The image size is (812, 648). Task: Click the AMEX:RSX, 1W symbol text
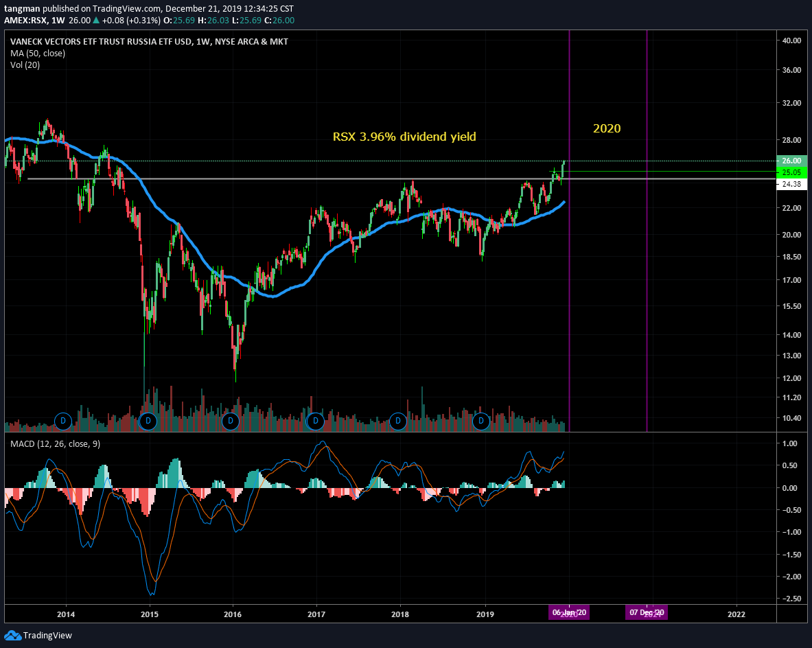coord(34,20)
